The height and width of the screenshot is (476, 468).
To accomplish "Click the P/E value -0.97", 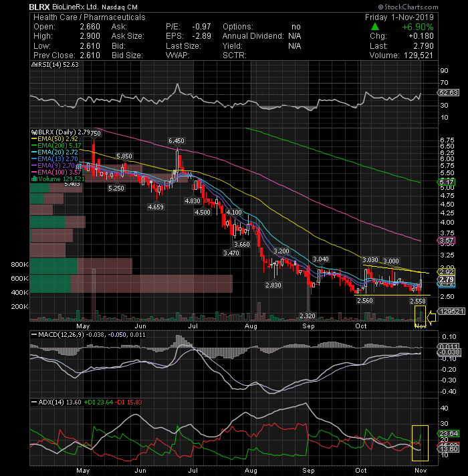I will [201, 27].
